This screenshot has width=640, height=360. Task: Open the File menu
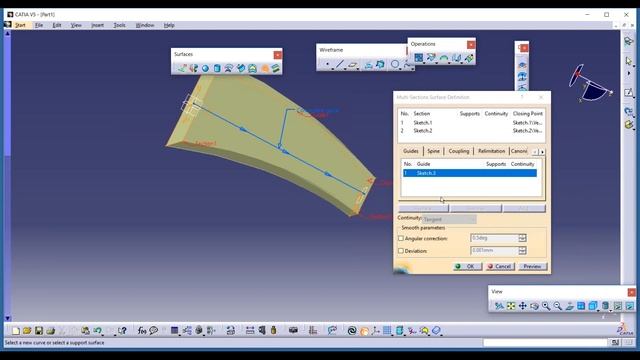point(39,25)
